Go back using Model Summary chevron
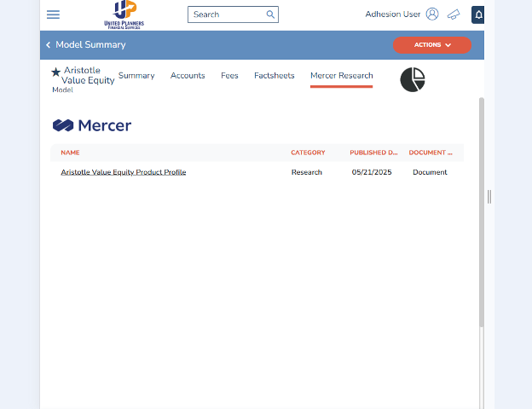 [x=49, y=45]
